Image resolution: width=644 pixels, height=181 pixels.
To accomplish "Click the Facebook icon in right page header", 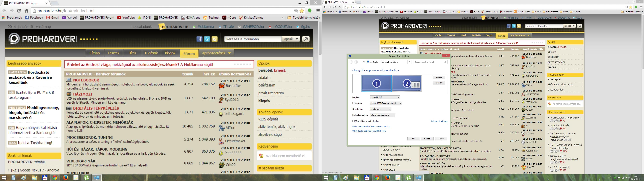I will pyautogui.click(x=508, y=26).
